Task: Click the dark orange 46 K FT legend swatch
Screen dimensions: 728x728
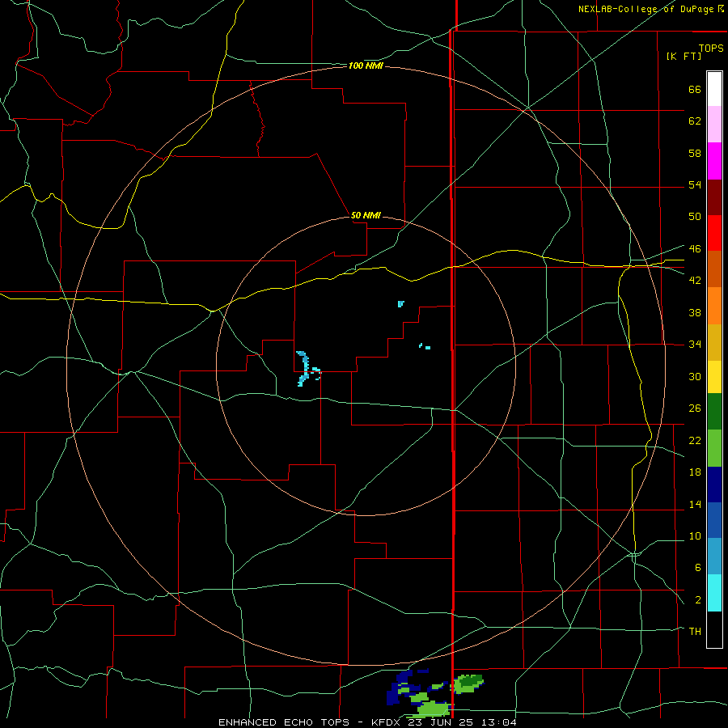Action: tap(714, 269)
